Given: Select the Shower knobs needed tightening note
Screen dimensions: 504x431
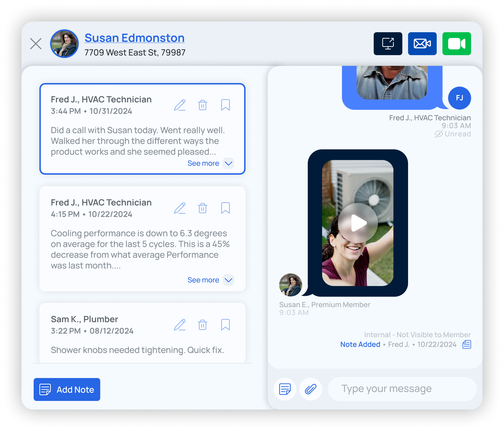Looking at the screenshot, I should click(142, 333).
